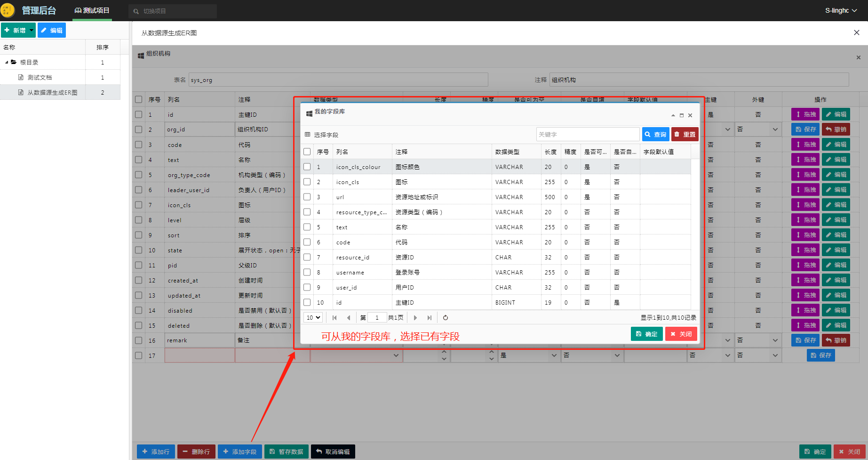Expand the S-linghc user menu
The image size is (868, 460).
[841, 10]
